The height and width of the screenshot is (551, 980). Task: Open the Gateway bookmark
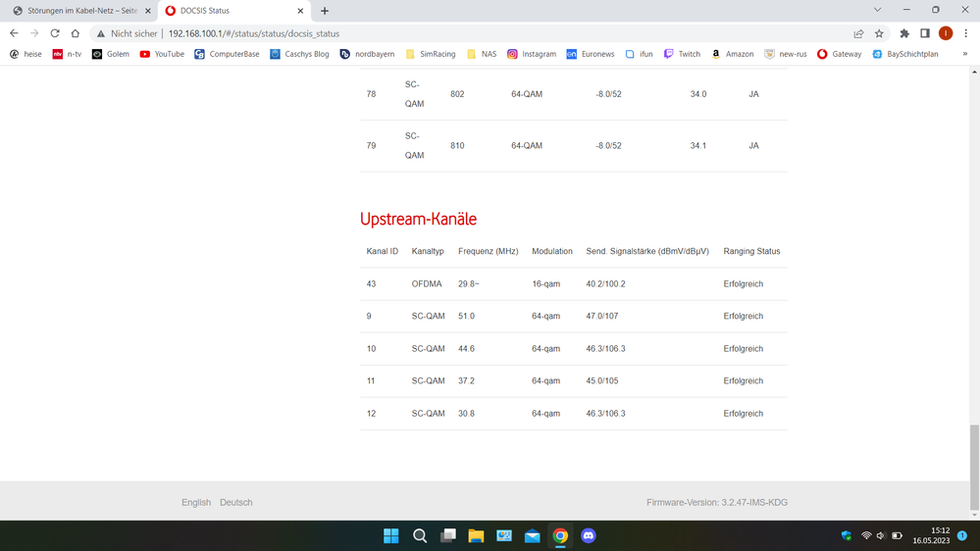(x=840, y=54)
